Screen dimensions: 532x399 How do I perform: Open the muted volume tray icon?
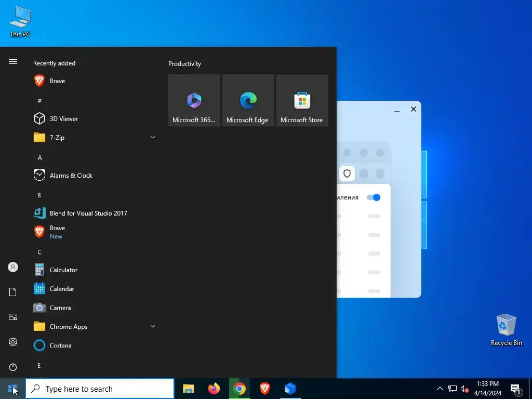pos(464,389)
